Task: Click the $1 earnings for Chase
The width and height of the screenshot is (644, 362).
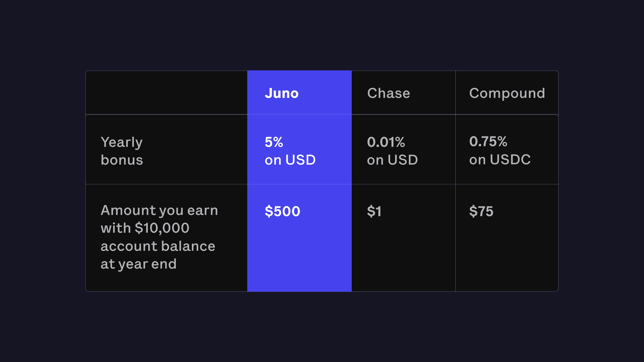Action: [x=374, y=212]
